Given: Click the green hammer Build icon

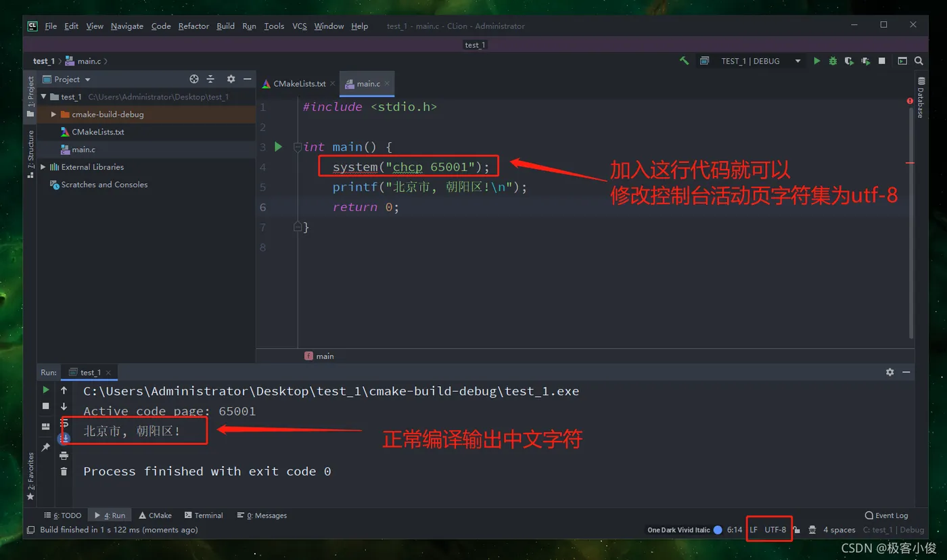Looking at the screenshot, I should pyautogui.click(x=685, y=61).
